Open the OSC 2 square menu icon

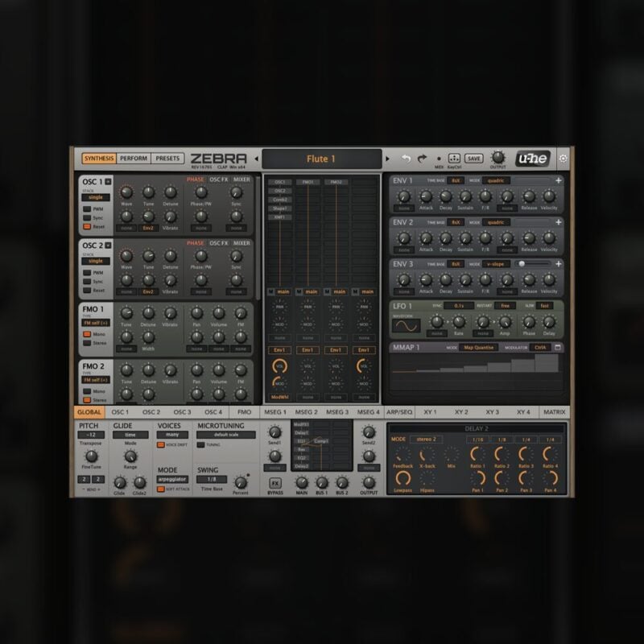coord(108,246)
